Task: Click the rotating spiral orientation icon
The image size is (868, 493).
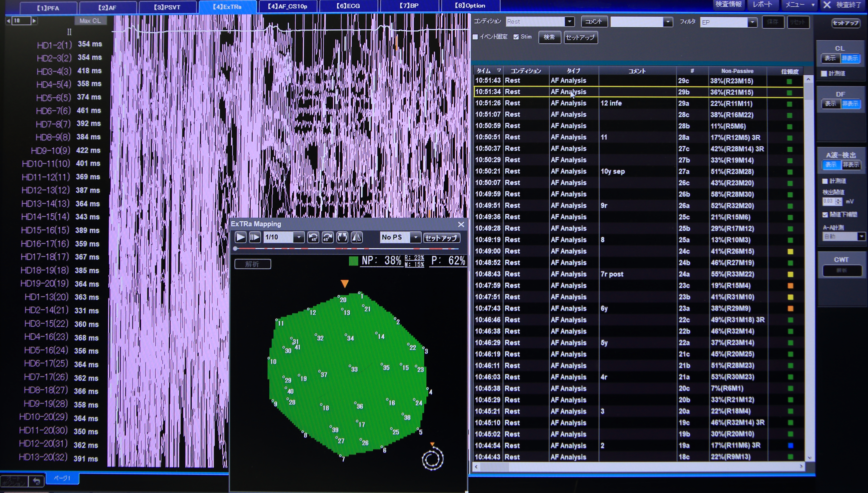Action: (x=432, y=459)
